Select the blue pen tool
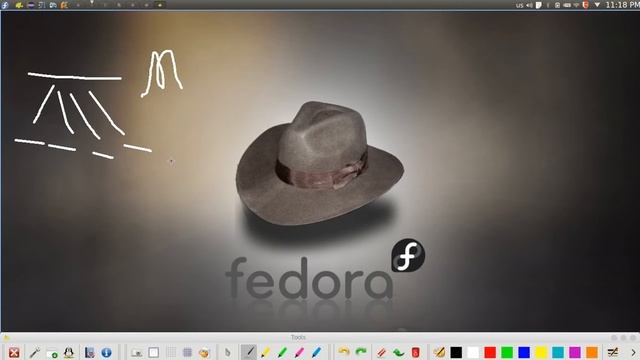Image resolution: width=640 pixels, height=360 pixels. coord(316,352)
